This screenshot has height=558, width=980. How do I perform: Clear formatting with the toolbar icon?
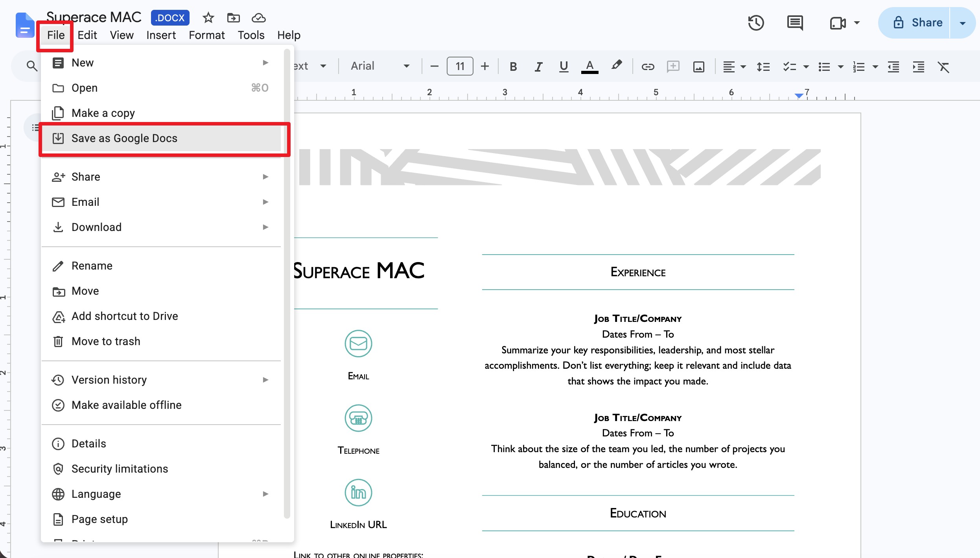[x=943, y=67]
